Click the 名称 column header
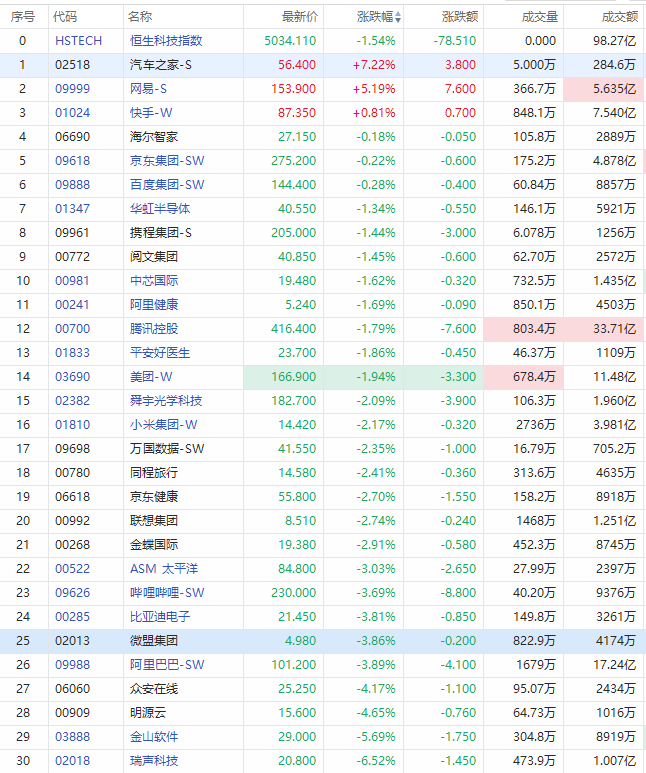Image resolution: width=646 pixels, height=773 pixels. 140,17
